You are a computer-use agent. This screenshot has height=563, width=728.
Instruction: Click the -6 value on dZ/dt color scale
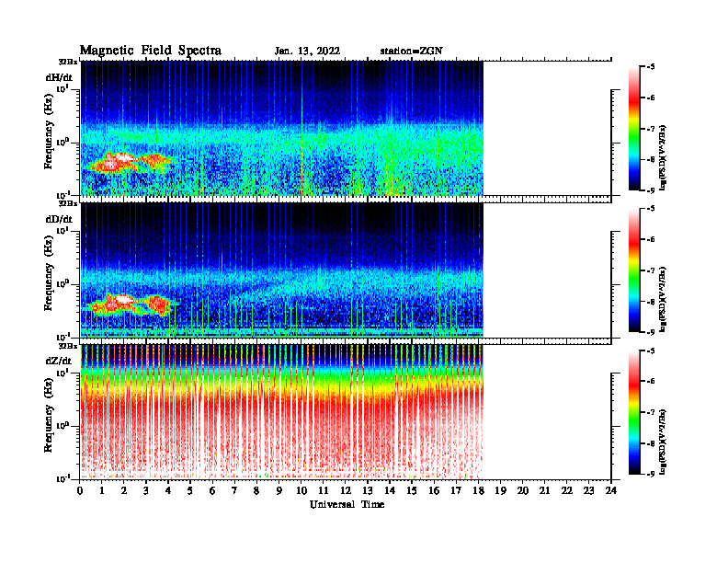click(651, 381)
